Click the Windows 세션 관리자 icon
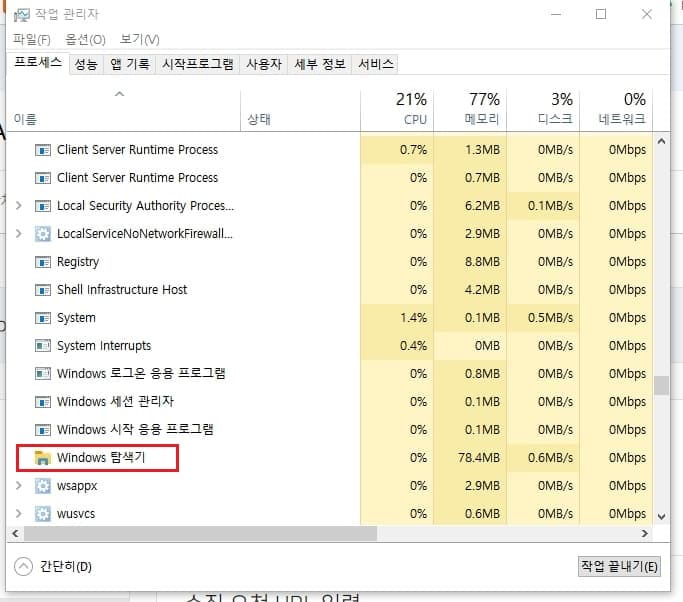This screenshot has height=602, width=683. 43,402
